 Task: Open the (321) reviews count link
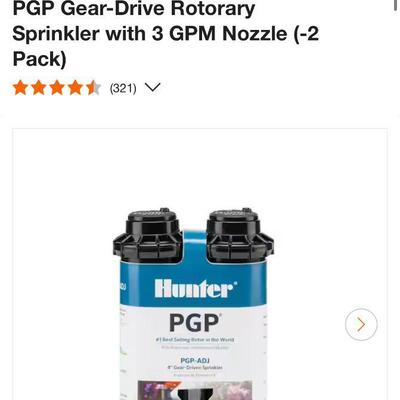tap(123, 88)
